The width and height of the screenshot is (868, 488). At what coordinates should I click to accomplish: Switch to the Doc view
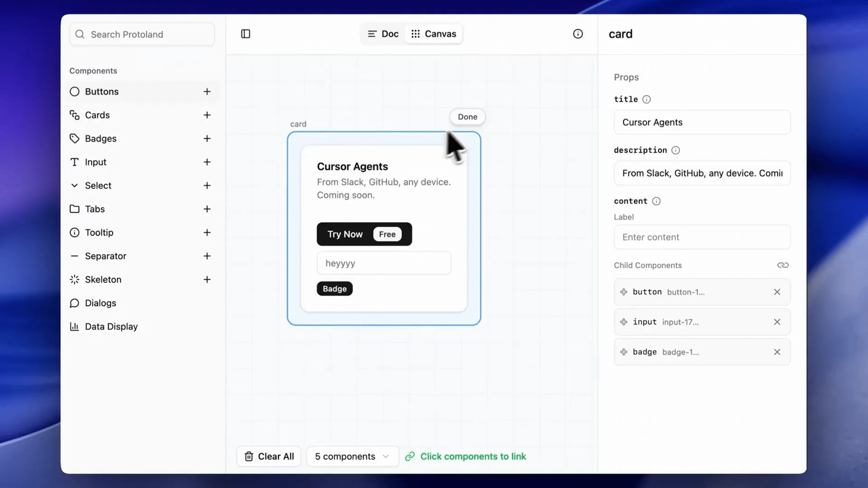tap(383, 34)
